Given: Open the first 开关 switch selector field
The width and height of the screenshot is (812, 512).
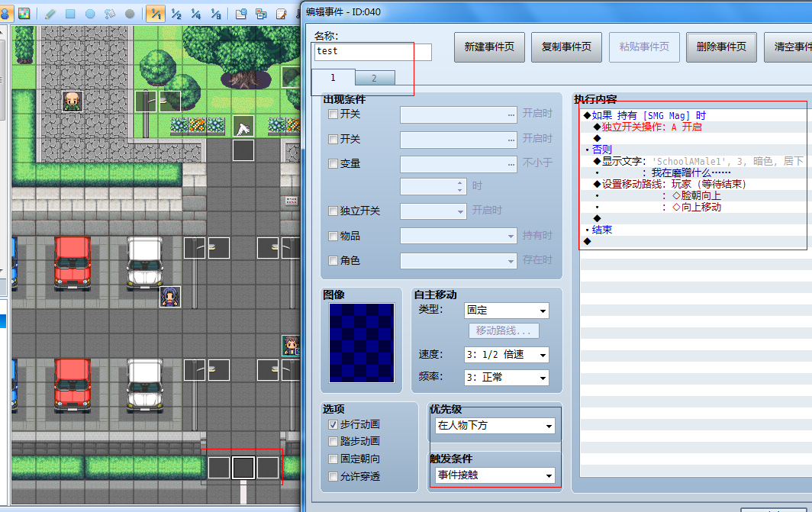Looking at the screenshot, I should pyautogui.click(x=459, y=114).
